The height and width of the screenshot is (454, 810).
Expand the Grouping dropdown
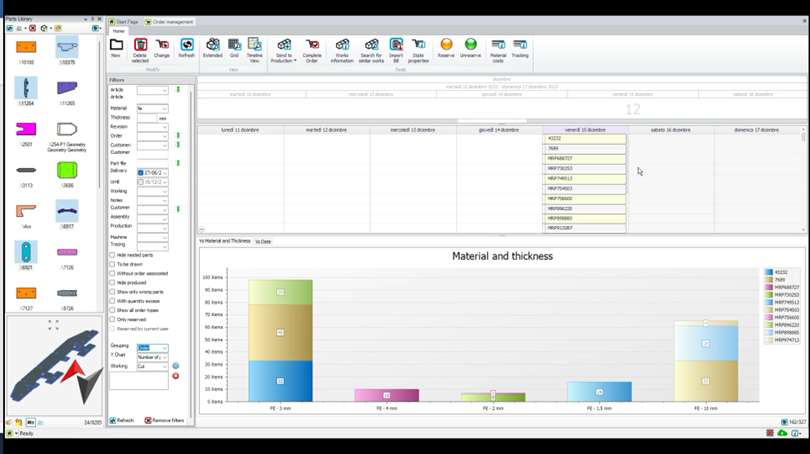pos(164,347)
